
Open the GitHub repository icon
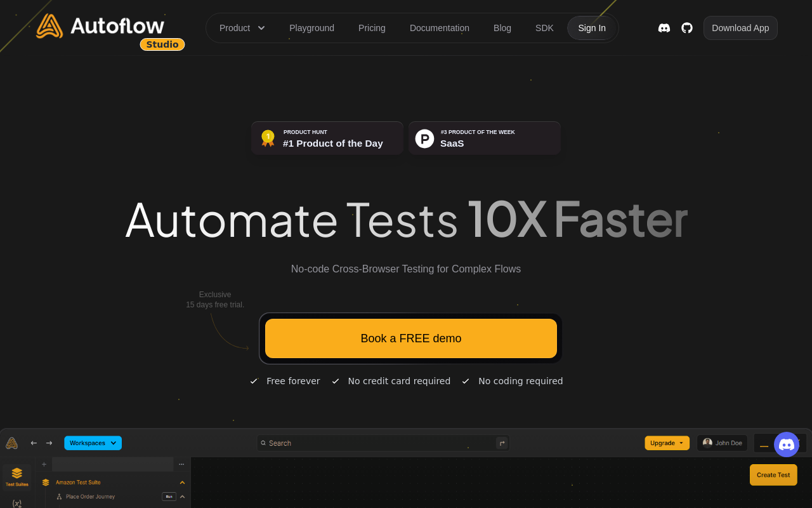(687, 28)
